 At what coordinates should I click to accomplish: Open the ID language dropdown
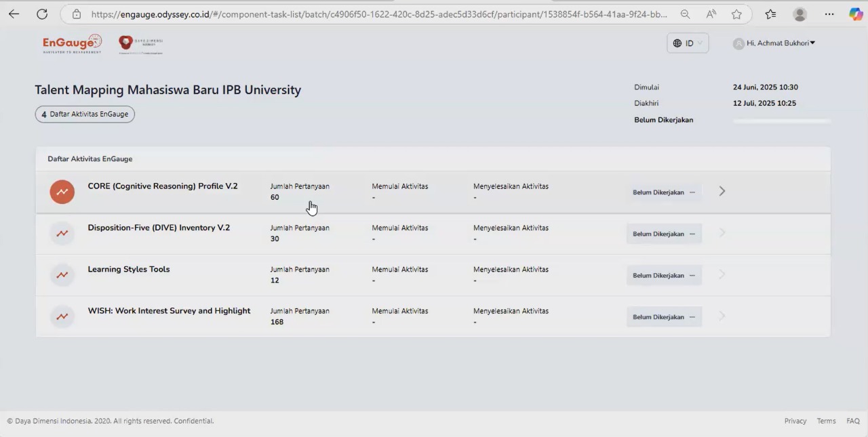(x=688, y=43)
